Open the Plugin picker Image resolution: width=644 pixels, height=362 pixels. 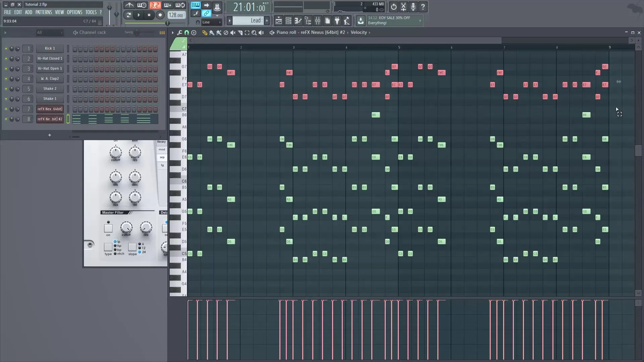[337, 21]
